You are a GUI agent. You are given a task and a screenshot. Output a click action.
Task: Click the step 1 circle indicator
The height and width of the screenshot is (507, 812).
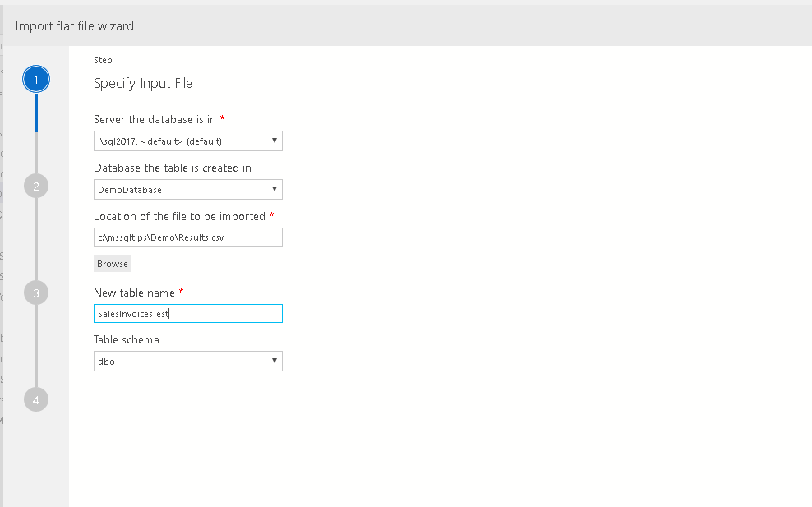point(36,79)
